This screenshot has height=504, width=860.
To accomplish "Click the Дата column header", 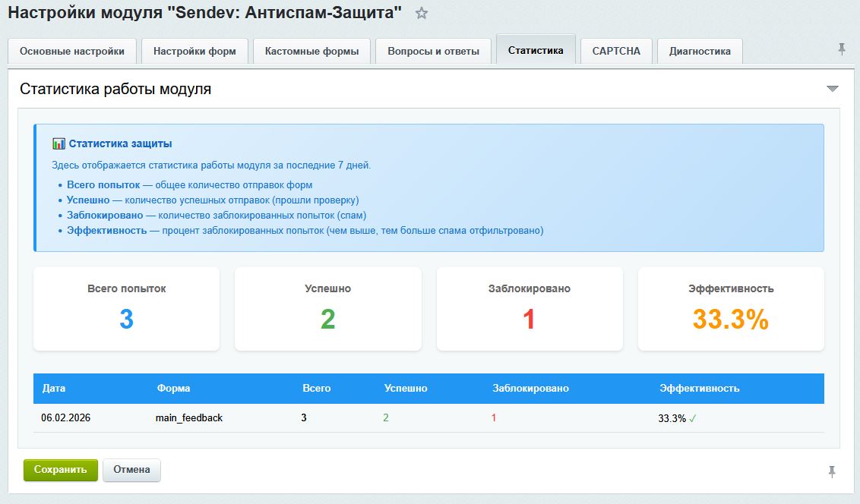I will tap(52, 388).
